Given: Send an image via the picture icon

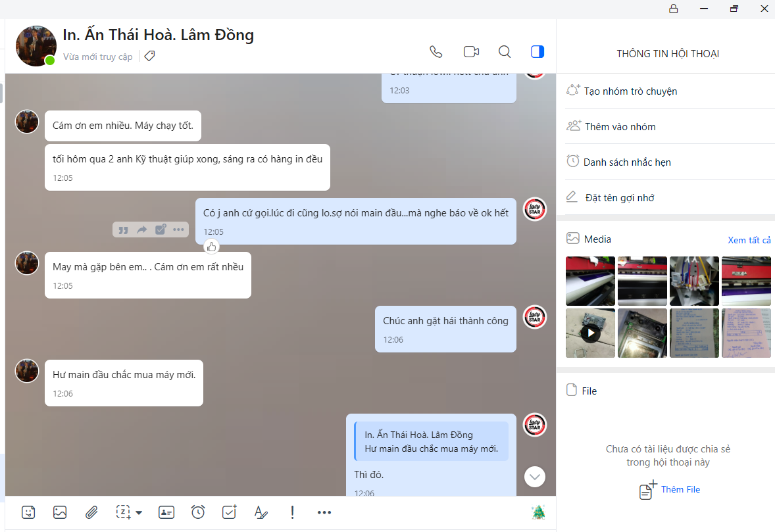Looking at the screenshot, I should pos(60,512).
